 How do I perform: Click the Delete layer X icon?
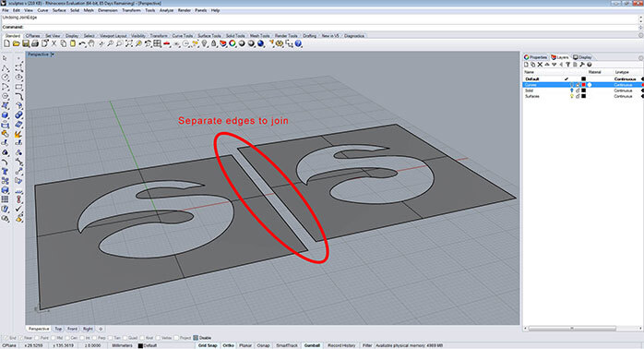point(540,65)
